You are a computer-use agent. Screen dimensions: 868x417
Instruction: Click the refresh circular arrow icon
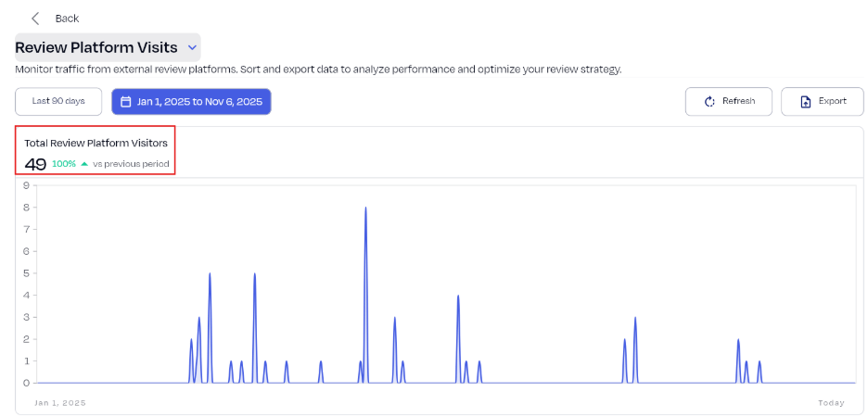pos(709,102)
